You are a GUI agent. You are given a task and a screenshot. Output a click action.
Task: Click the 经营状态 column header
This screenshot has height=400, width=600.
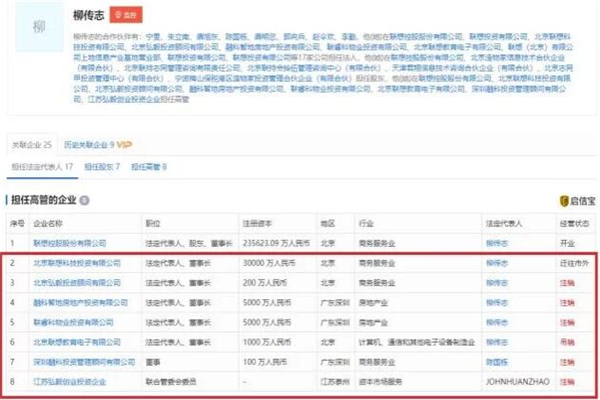[x=574, y=224]
